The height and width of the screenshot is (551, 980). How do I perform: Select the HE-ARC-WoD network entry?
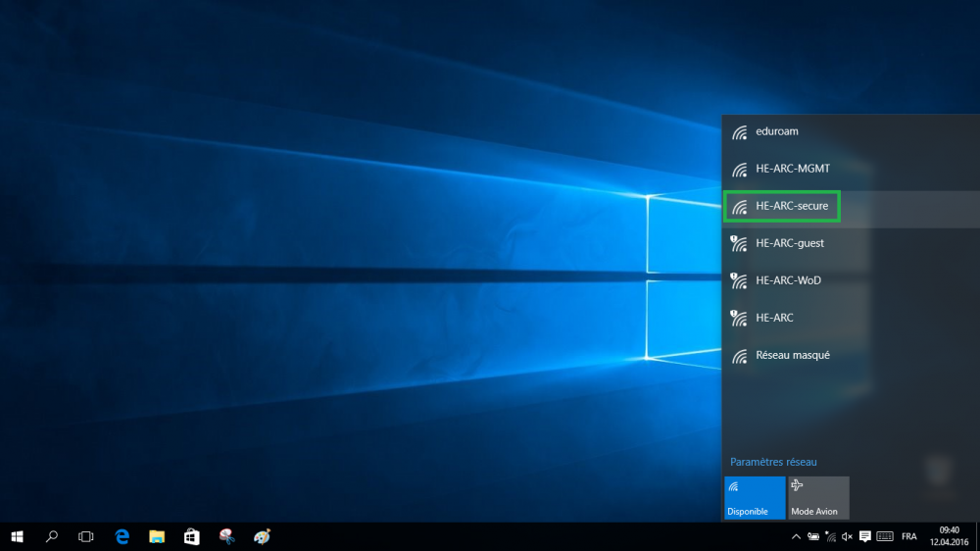851,280
